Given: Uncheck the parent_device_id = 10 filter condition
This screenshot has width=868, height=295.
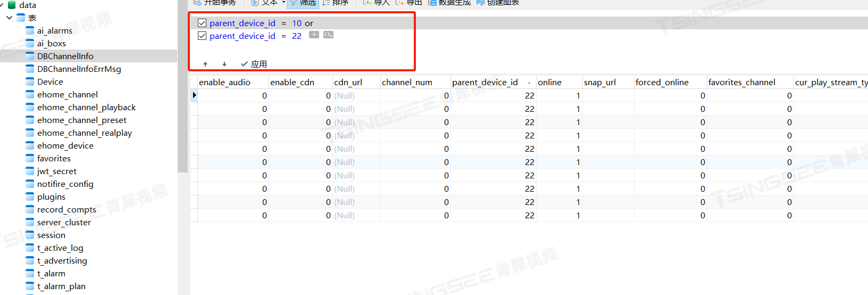Looking at the screenshot, I should 202,23.
